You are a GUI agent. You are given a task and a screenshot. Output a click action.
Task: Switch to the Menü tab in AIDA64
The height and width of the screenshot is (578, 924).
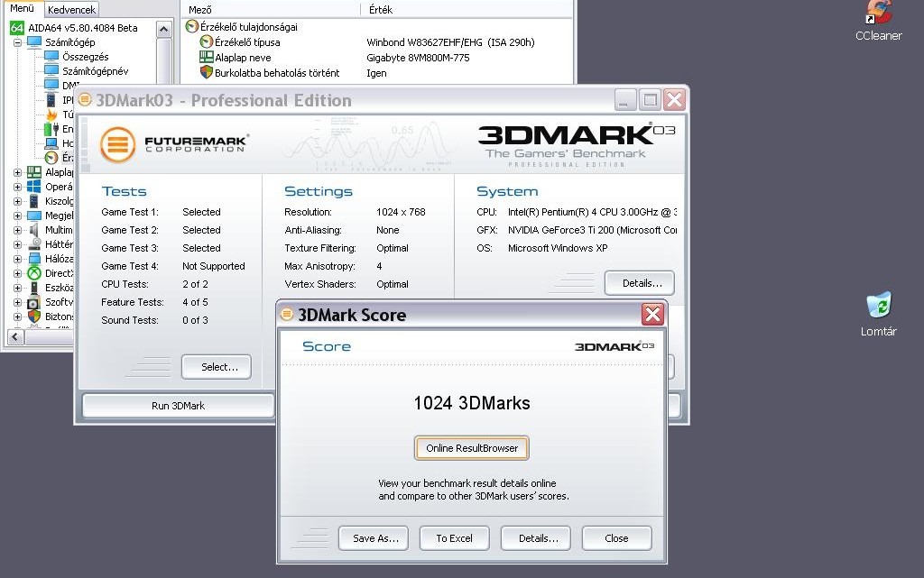tap(22, 8)
